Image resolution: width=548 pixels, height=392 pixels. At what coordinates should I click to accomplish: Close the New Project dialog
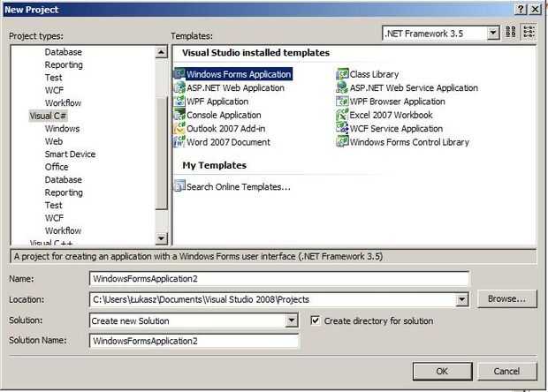(x=535, y=9)
